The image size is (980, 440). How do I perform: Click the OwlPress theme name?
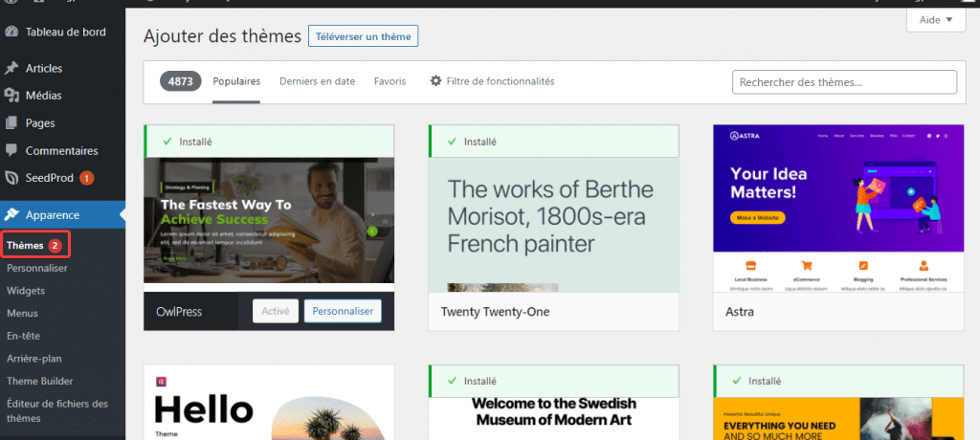click(179, 311)
